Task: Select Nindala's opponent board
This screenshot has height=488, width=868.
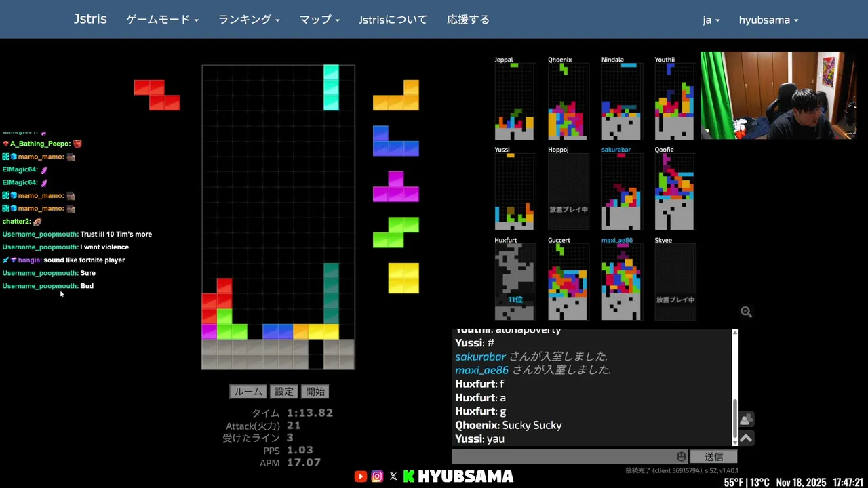Action: 621,101
